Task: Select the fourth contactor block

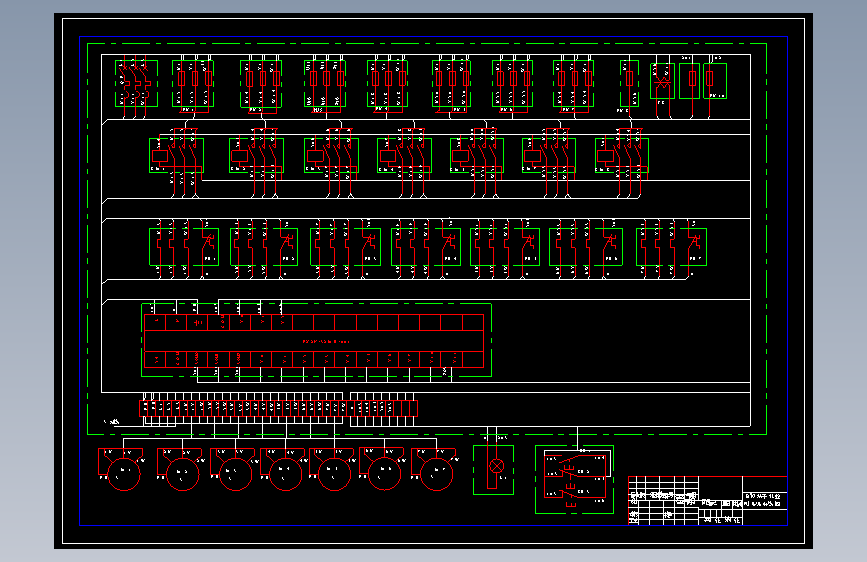Action: click(404, 155)
